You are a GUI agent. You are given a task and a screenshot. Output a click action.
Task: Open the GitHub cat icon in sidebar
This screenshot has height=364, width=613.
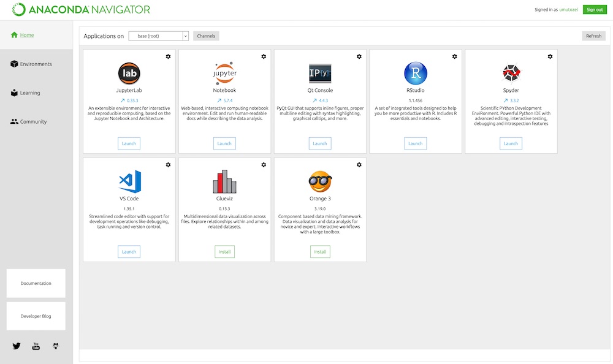(56, 346)
